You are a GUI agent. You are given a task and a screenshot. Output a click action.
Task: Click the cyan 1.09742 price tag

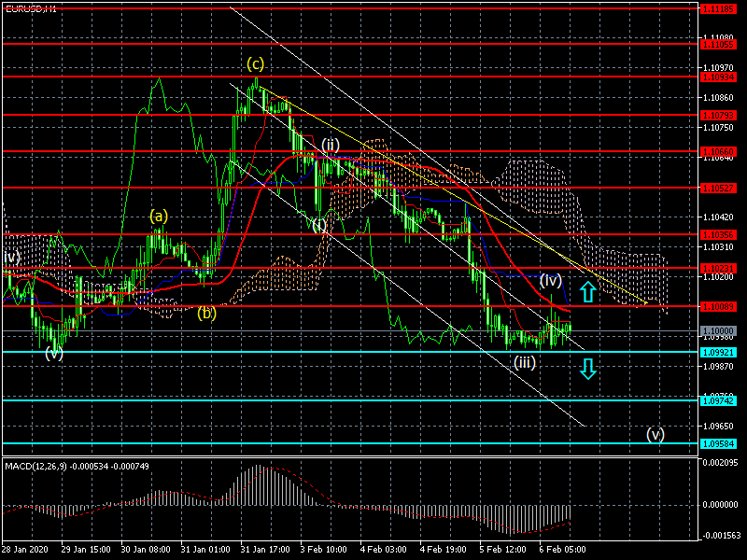point(718,401)
